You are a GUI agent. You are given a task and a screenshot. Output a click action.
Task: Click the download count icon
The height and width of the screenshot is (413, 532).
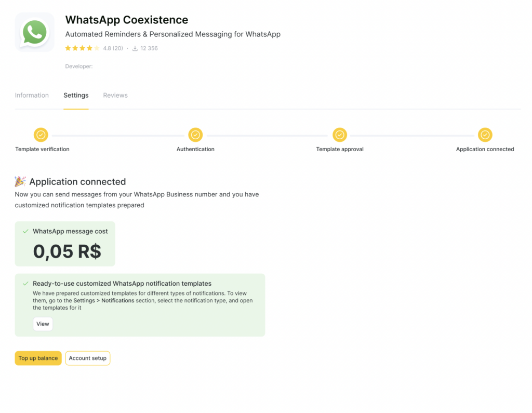[135, 48]
